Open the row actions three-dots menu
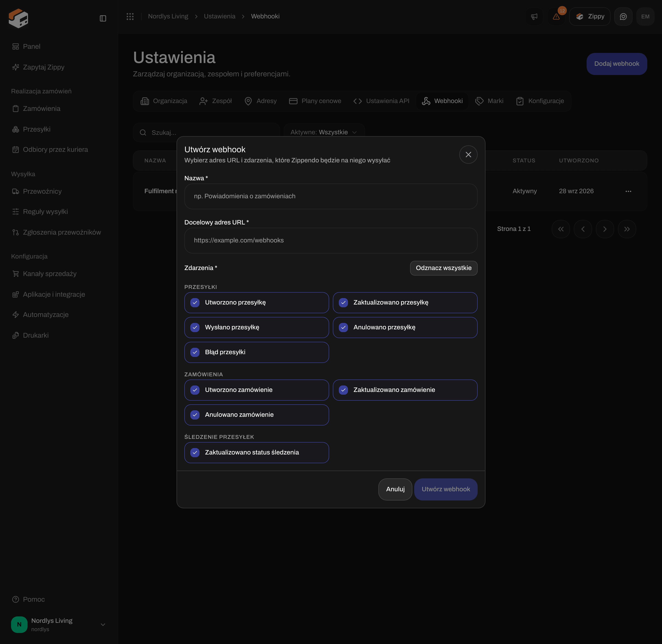 [x=628, y=191]
